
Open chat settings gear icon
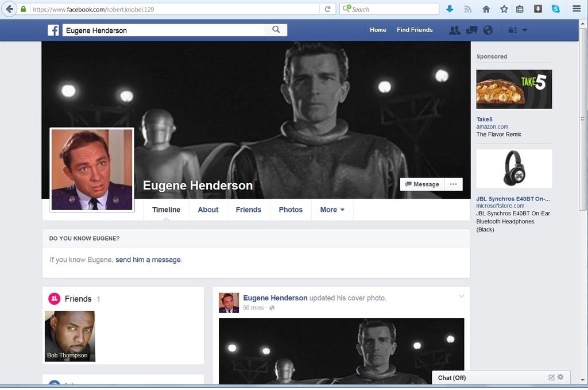[560, 377]
